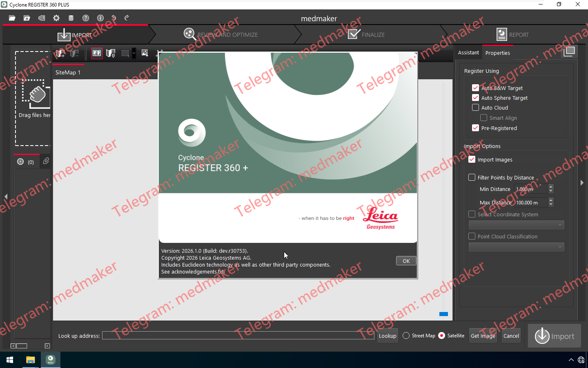Click the close project folder icon

(x=27, y=18)
